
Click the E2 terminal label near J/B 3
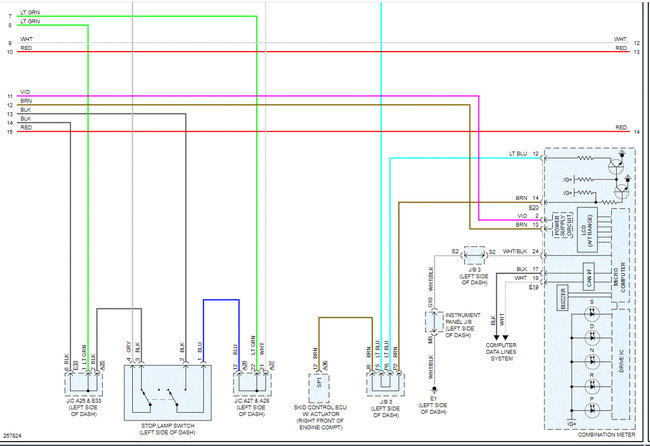(x=455, y=252)
